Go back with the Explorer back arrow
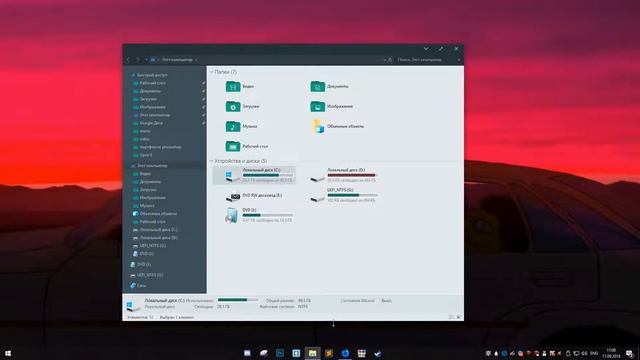 coord(128,60)
